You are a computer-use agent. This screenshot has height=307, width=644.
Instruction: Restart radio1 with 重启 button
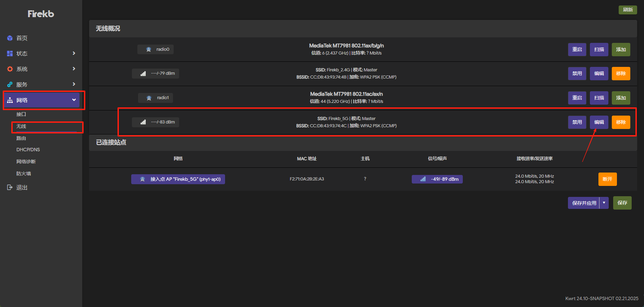[x=577, y=98]
